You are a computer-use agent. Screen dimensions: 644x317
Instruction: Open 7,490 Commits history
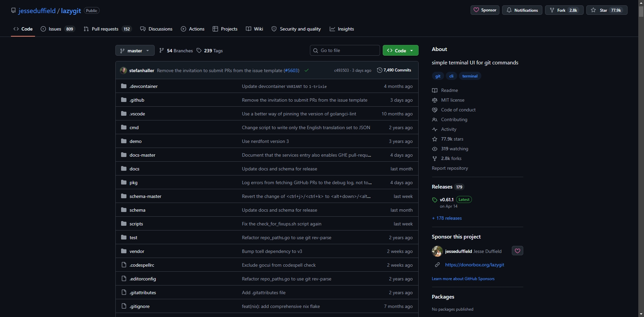(x=394, y=70)
